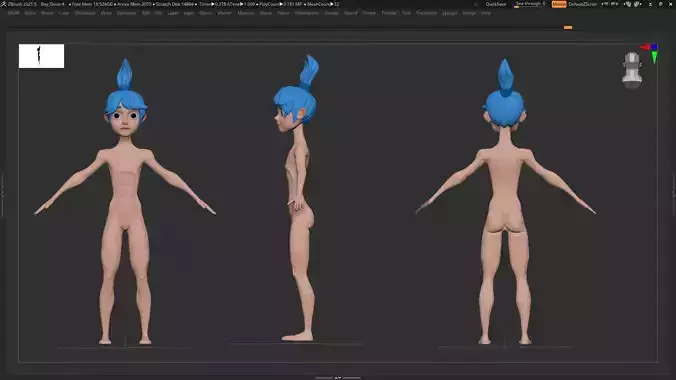Expand the right tray divider handle
Viewport: 676px width, 380px height.
point(674,194)
